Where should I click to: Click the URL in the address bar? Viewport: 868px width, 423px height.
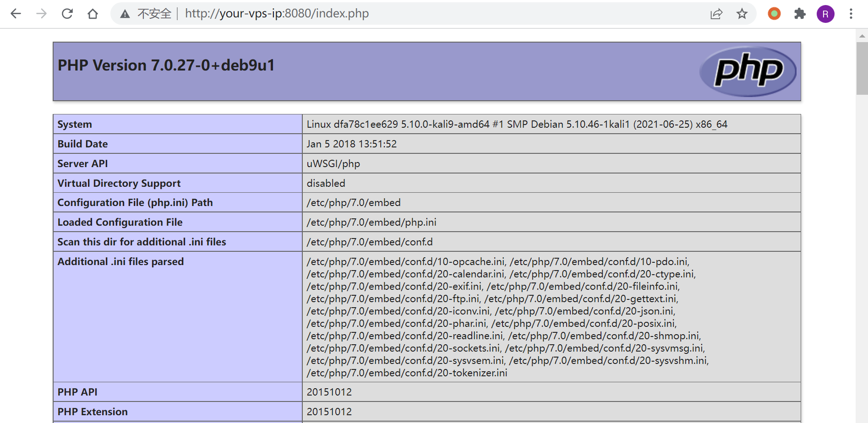[x=277, y=14]
